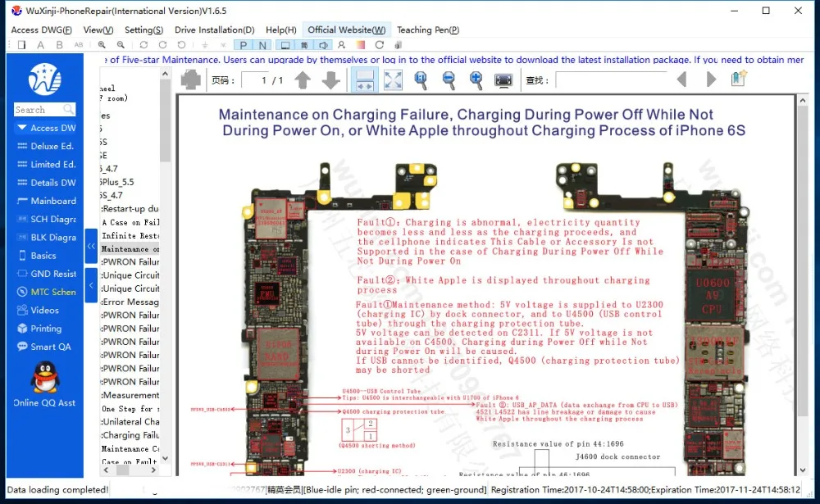820x504 pixels.
Task: Open Deluxe Ed. in the sidebar
Action: (x=46, y=146)
